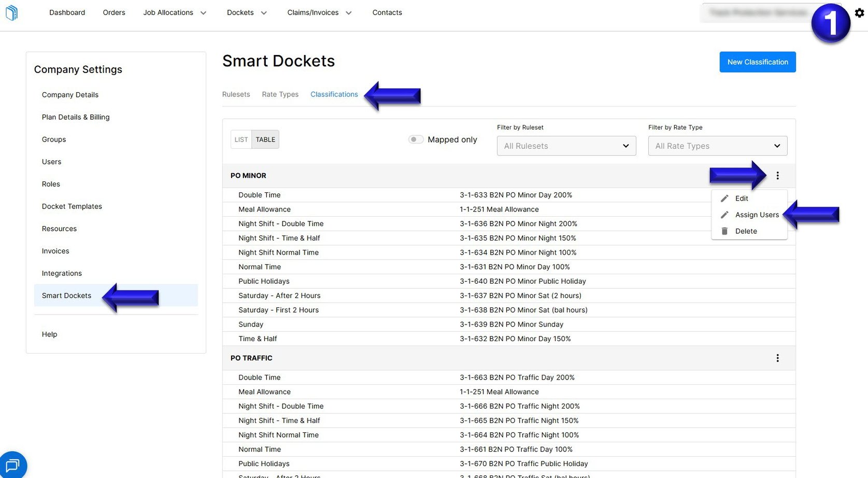This screenshot has height=478, width=868.
Task: Click the app logo icon
Action: [x=11, y=12]
